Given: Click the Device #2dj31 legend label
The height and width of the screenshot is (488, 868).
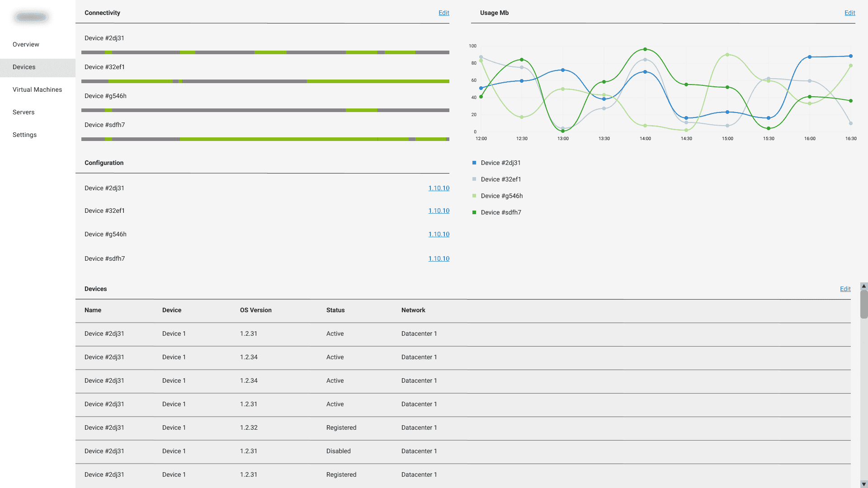Looking at the screenshot, I should coord(500,163).
